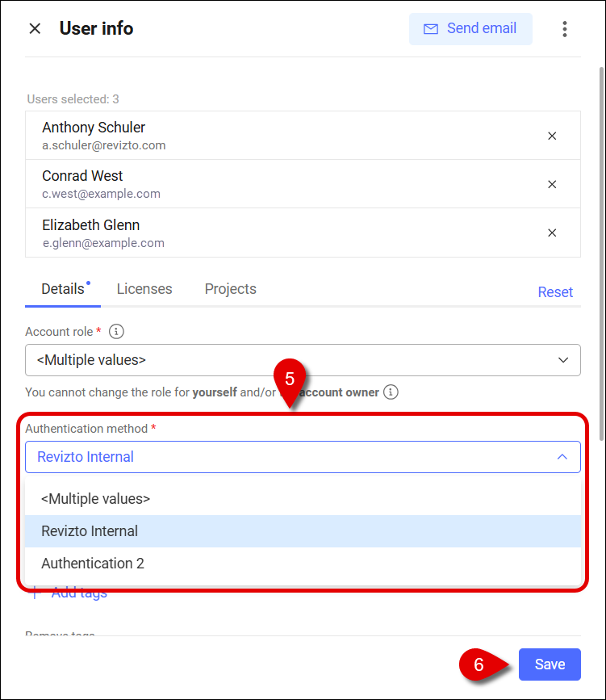Switch to the Licenses tab
Image resolution: width=606 pixels, height=700 pixels.
[144, 289]
